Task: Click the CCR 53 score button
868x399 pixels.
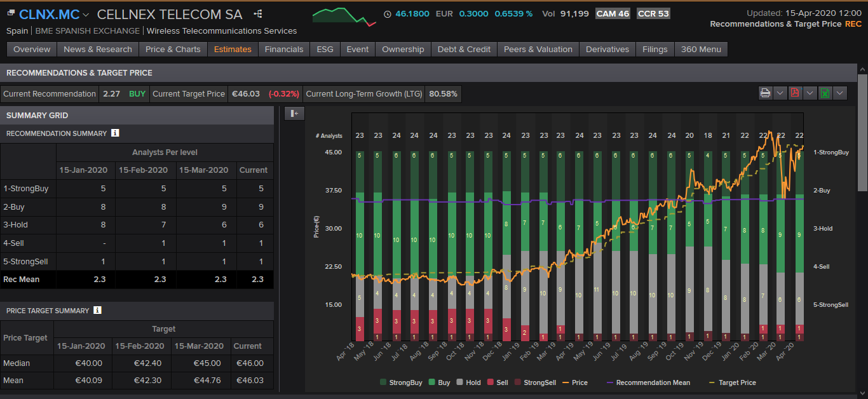Action: 653,13
